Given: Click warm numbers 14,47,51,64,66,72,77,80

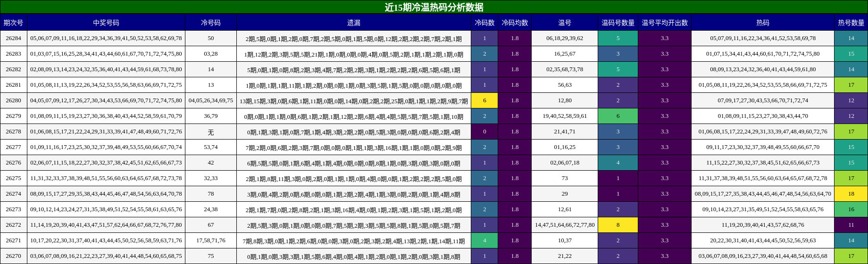Looking at the screenshot, I should (565, 225).
